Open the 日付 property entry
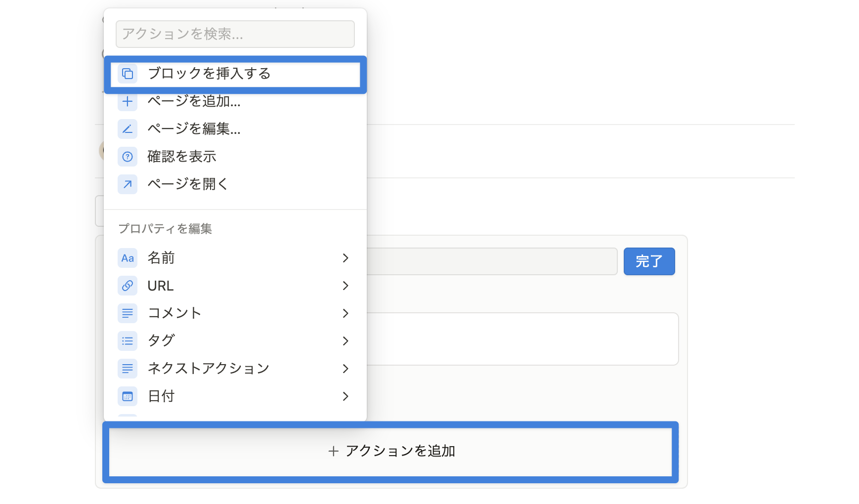The width and height of the screenshot is (859, 504). pos(235,396)
